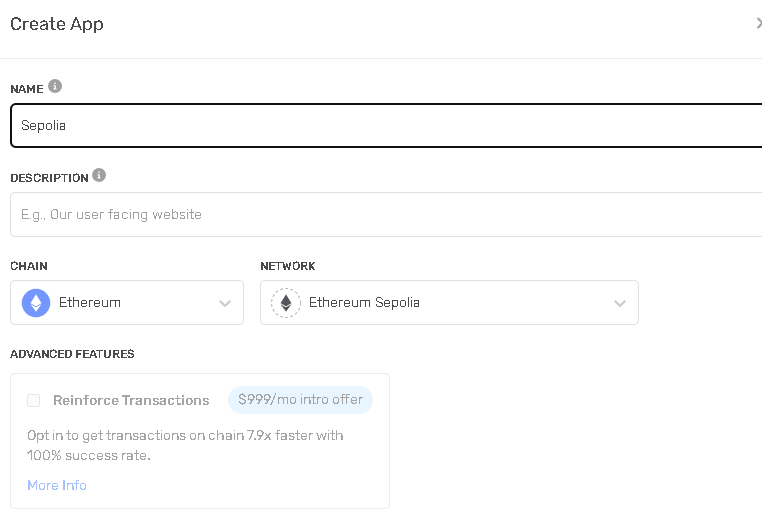Click the Ethereum logo in Chain selector

(36, 303)
